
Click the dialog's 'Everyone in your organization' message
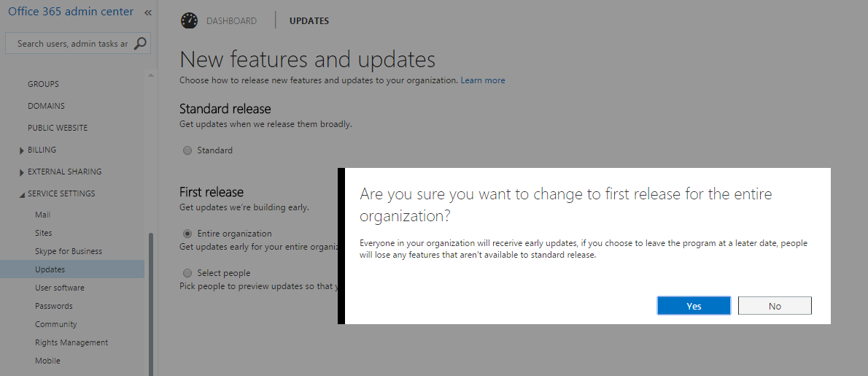[584, 249]
